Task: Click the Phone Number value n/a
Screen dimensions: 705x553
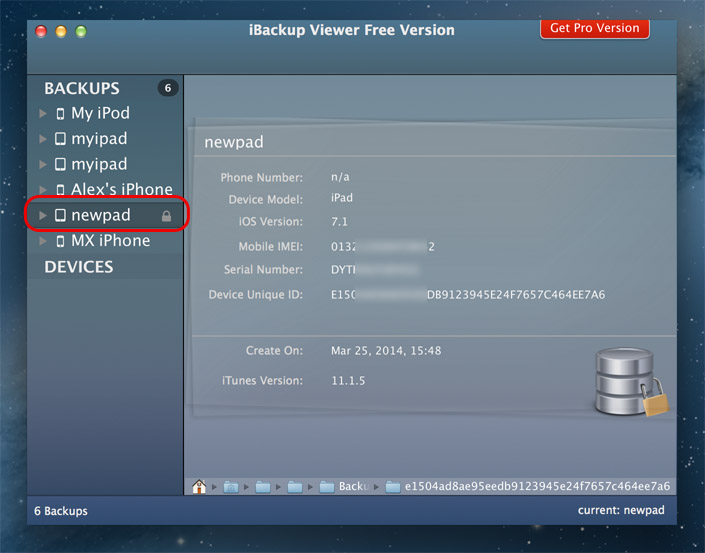Action: pos(340,177)
